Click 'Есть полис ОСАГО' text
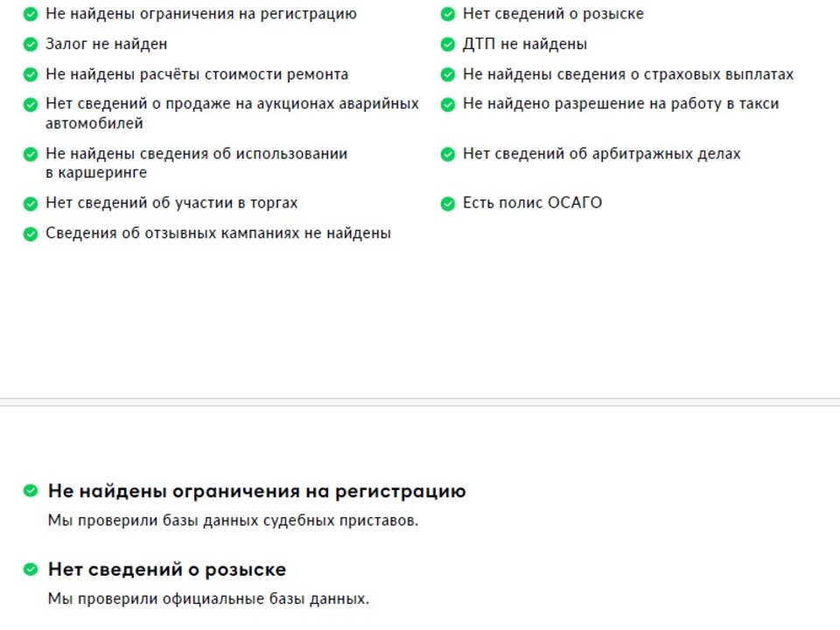840x630 pixels. tap(532, 203)
